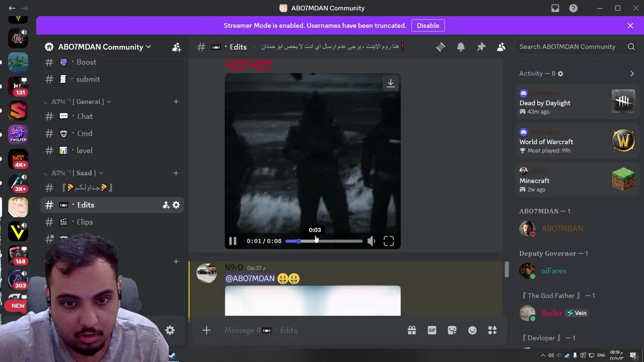Click the @ABO7MDAN mention
The image size is (644, 362).
coord(250,279)
